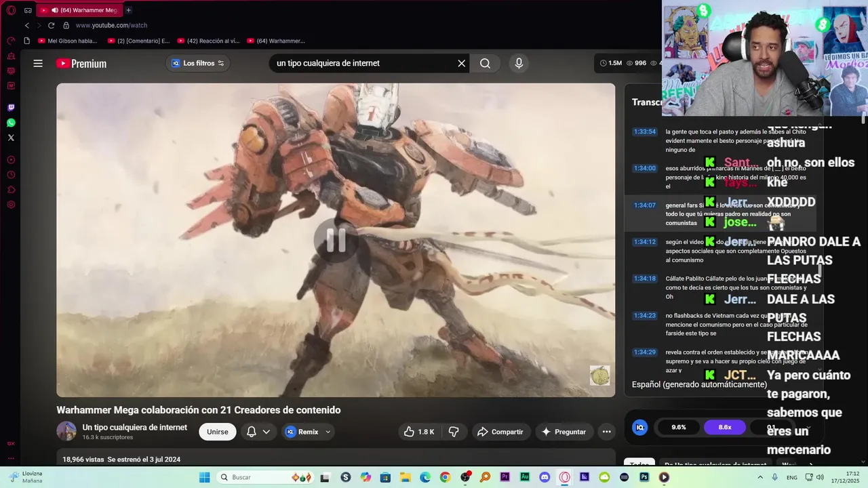The height and width of the screenshot is (488, 868).
Task: Open Photoshop from taskbar
Action: point(644,477)
